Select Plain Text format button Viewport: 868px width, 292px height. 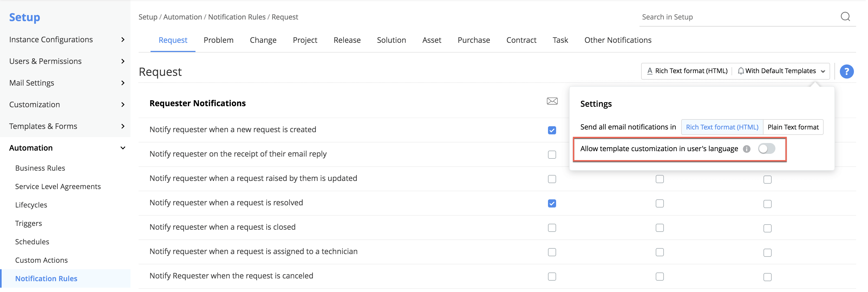coord(793,127)
